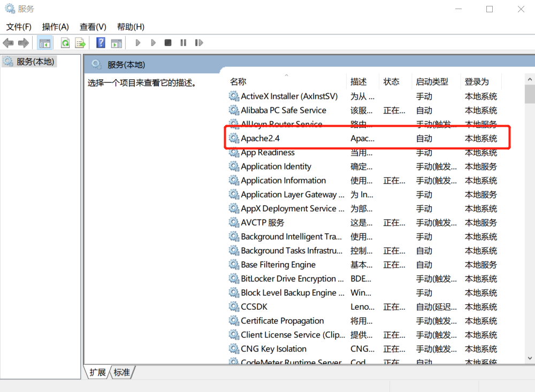This screenshot has width=535, height=392.
Task: Click the refresh icon in the toolbar
Action: (x=64, y=42)
